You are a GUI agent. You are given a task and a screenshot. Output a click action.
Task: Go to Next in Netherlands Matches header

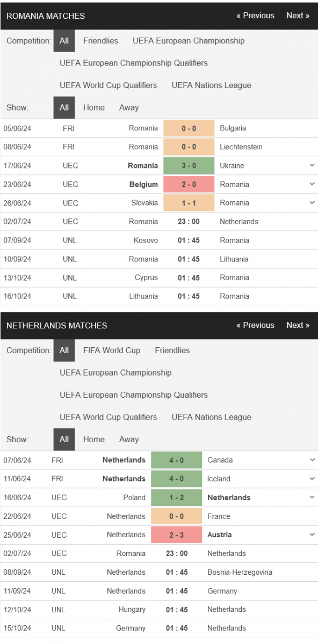coord(298,325)
